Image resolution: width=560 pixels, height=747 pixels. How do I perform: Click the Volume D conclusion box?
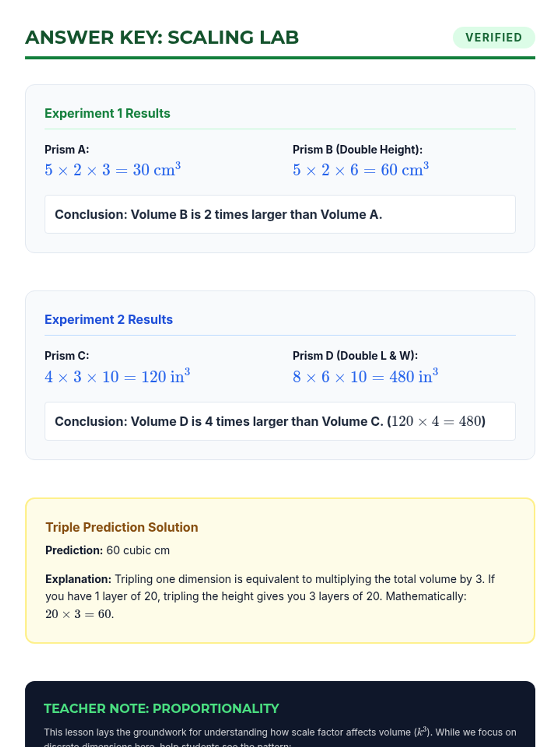[280, 421]
